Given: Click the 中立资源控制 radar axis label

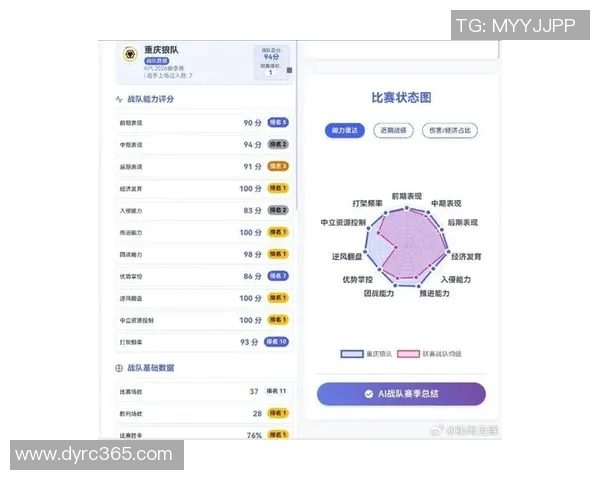Looking at the screenshot, I should [343, 222].
